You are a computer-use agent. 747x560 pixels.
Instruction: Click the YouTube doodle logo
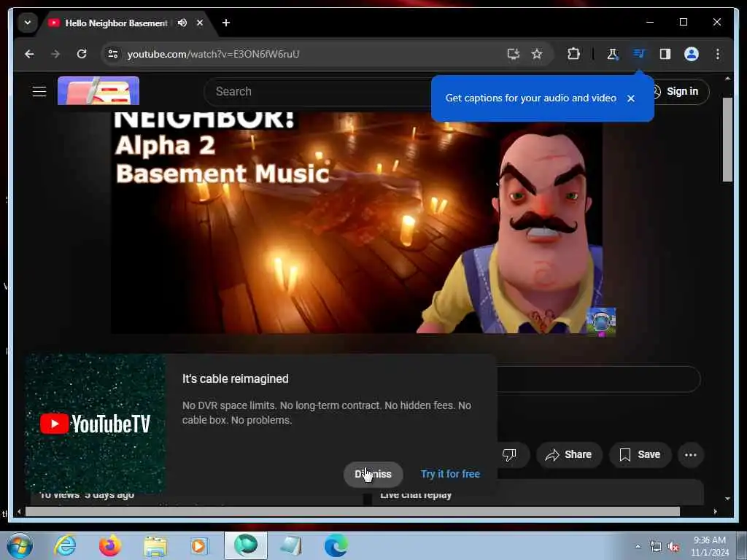[98, 90]
